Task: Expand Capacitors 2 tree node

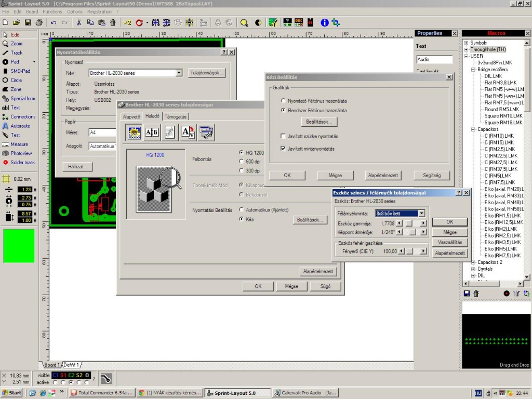Action: tap(473, 262)
